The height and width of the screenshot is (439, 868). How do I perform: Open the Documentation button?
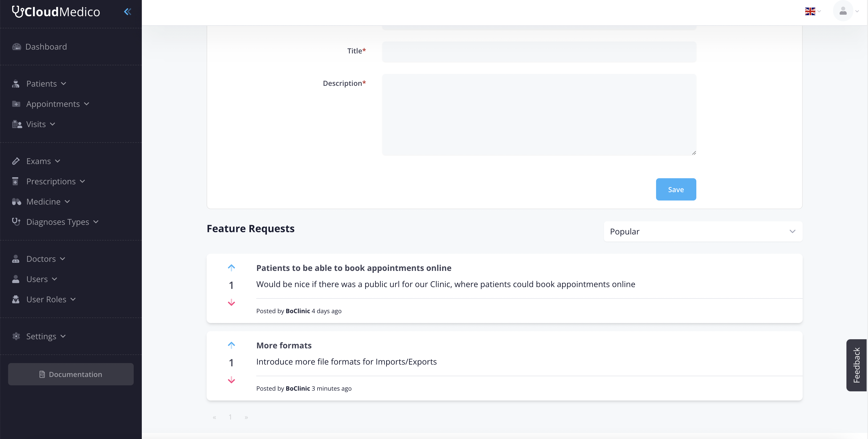71,374
